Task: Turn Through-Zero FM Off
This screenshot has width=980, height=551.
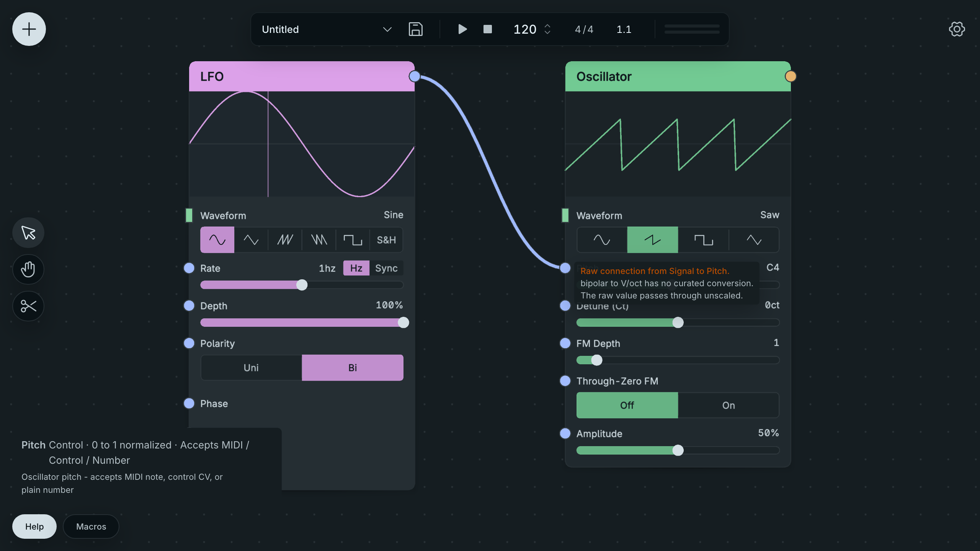Action: coord(627,405)
